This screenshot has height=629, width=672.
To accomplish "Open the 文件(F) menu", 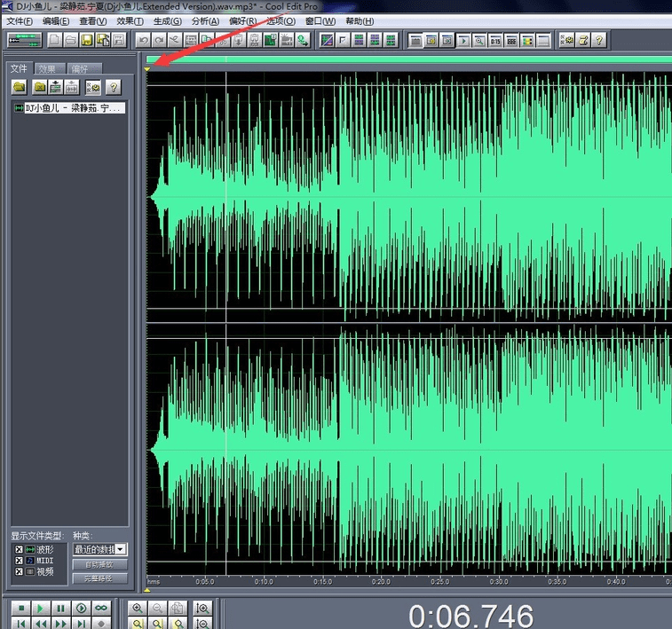I will click(x=20, y=20).
